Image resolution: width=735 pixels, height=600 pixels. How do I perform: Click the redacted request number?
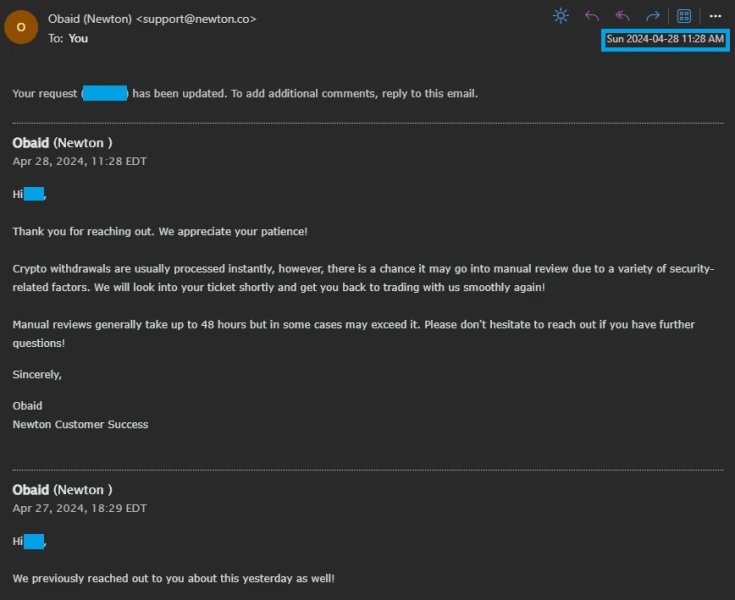(x=105, y=93)
